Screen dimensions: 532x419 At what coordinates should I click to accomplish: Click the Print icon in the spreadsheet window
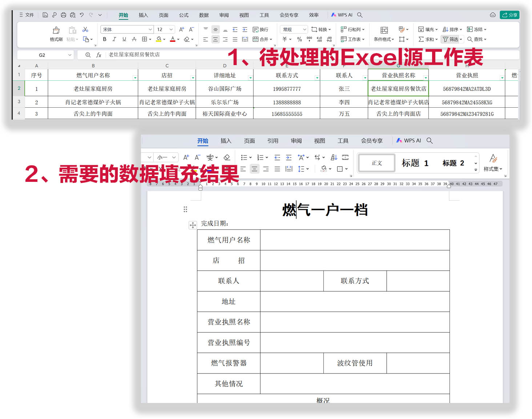coord(64,15)
